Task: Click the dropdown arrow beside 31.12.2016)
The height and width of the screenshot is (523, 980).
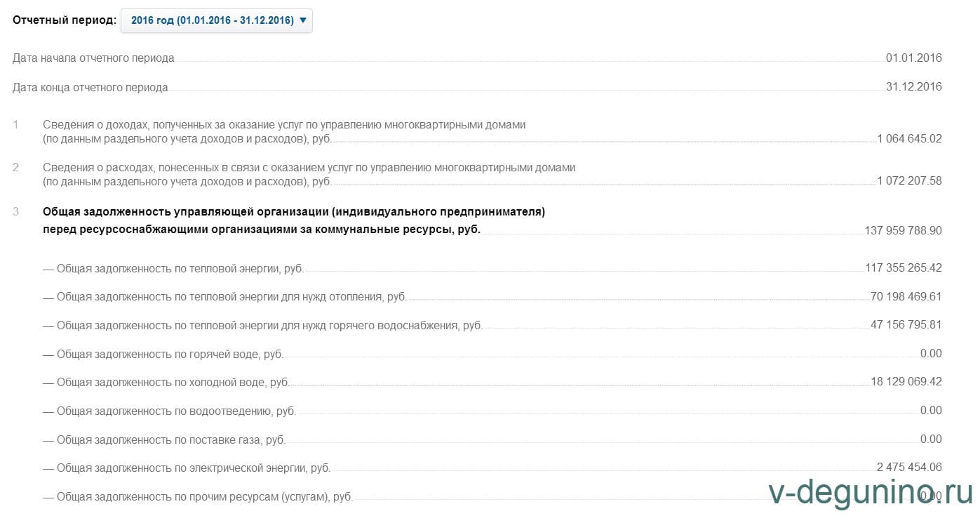Action: point(302,20)
